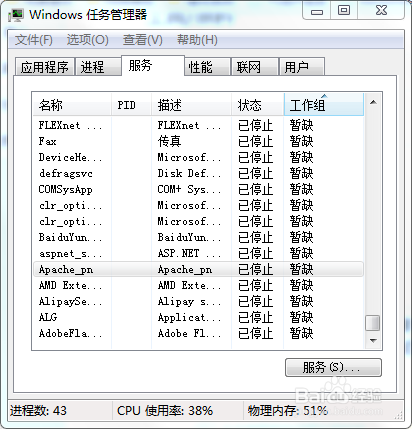Sort by the 描述 column header
This screenshot has width=412, height=429.
point(191,105)
